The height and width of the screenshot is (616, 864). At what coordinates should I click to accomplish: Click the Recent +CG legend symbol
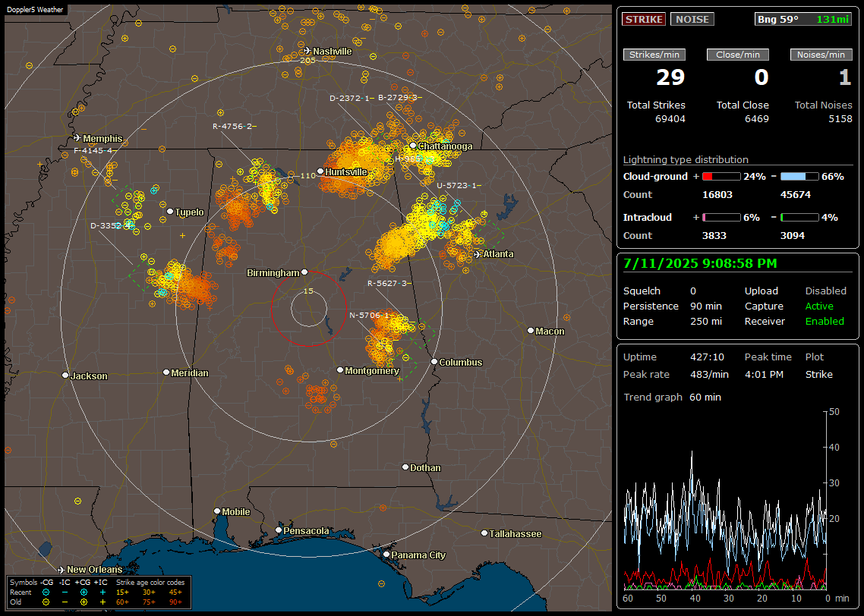[84, 592]
